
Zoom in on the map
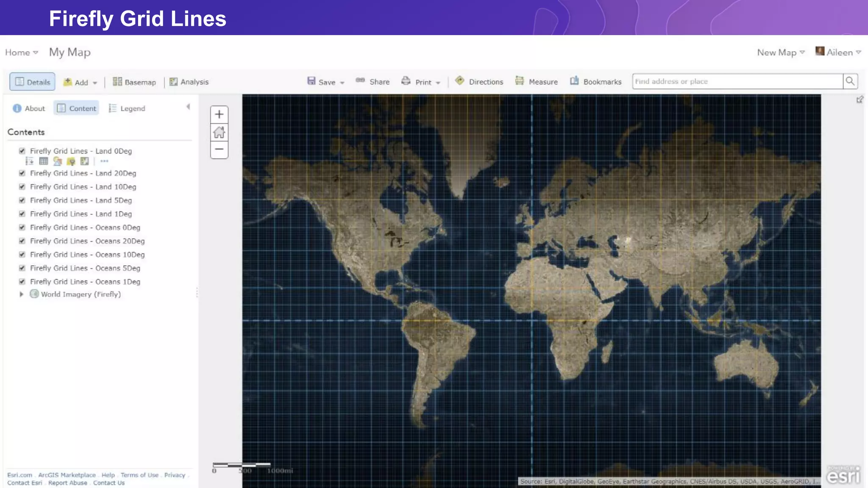click(219, 114)
